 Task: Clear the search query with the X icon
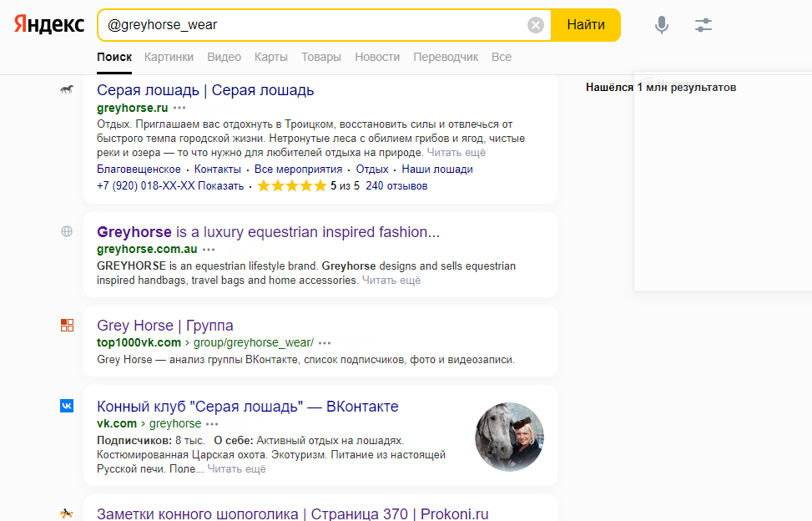click(536, 25)
